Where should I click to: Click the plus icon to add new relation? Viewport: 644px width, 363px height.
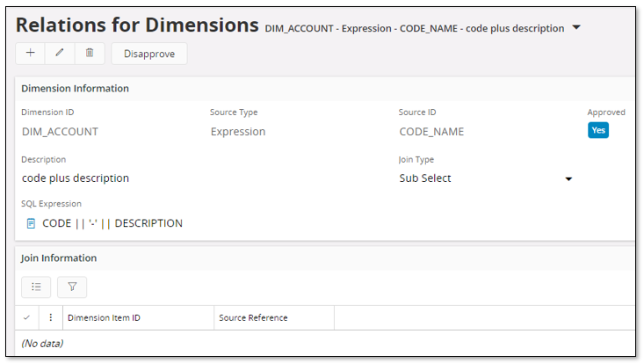tap(31, 54)
